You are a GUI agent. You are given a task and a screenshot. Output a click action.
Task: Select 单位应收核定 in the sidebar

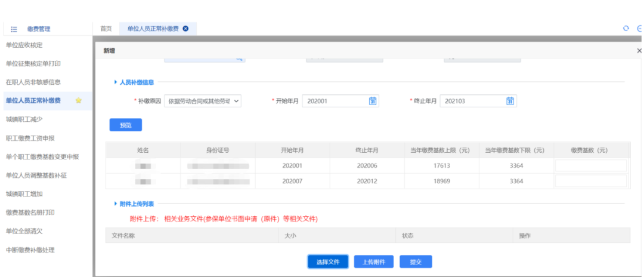(x=24, y=45)
